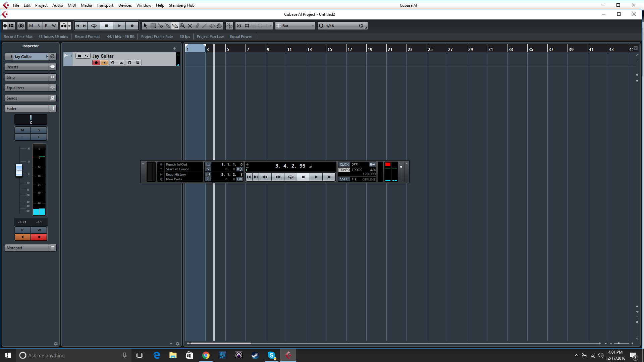Image resolution: width=644 pixels, height=362 pixels.
Task: Select the Split scissors tool
Action: pos(160,26)
